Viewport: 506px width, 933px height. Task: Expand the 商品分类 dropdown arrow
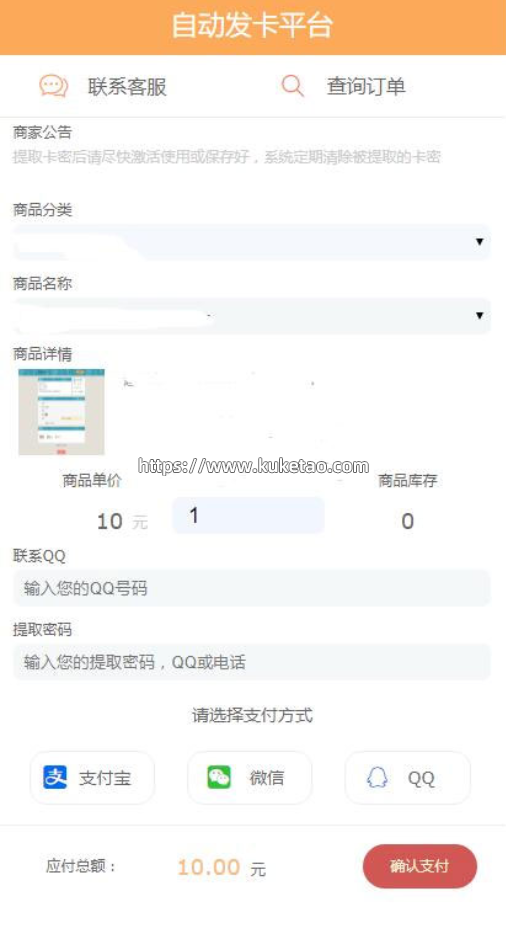pyautogui.click(x=479, y=242)
